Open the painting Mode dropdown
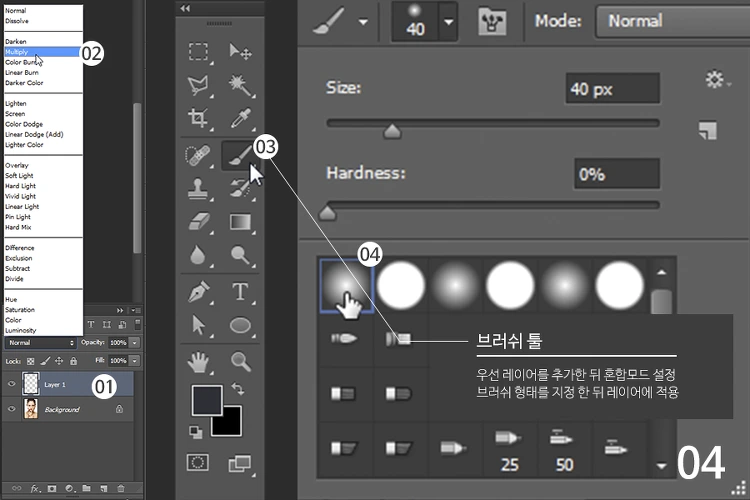This screenshot has width=750, height=500. (x=673, y=21)
